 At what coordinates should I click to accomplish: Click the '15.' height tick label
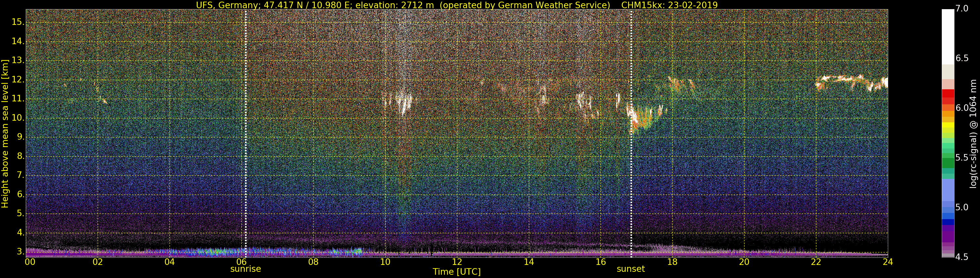(18, 22)
